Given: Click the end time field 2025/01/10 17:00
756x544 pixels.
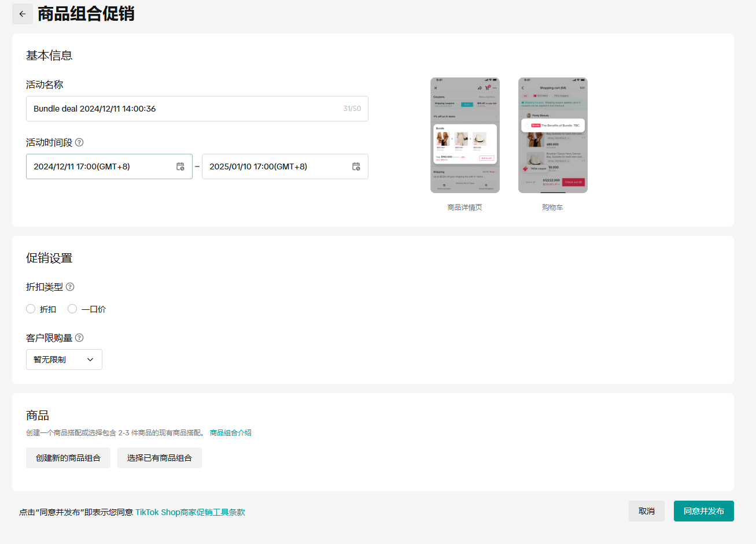Looking at the screenshot, I should coord(275,166).
